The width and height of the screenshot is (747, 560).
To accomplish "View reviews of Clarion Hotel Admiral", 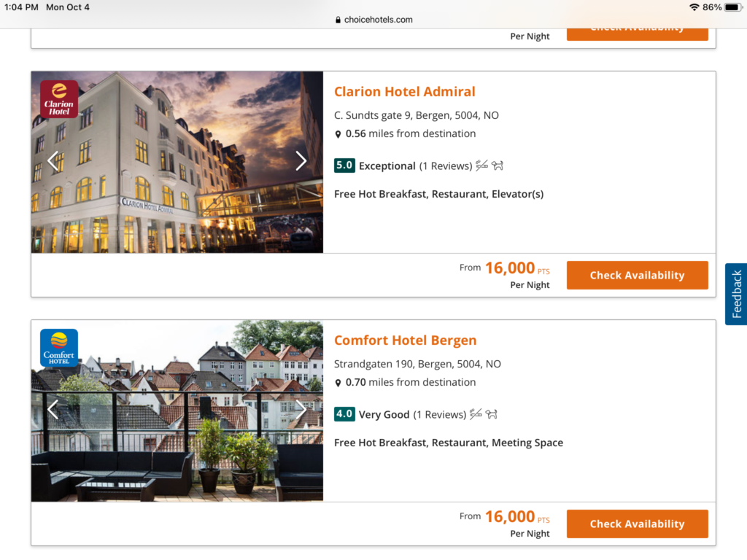I will (x=446, y=166).
